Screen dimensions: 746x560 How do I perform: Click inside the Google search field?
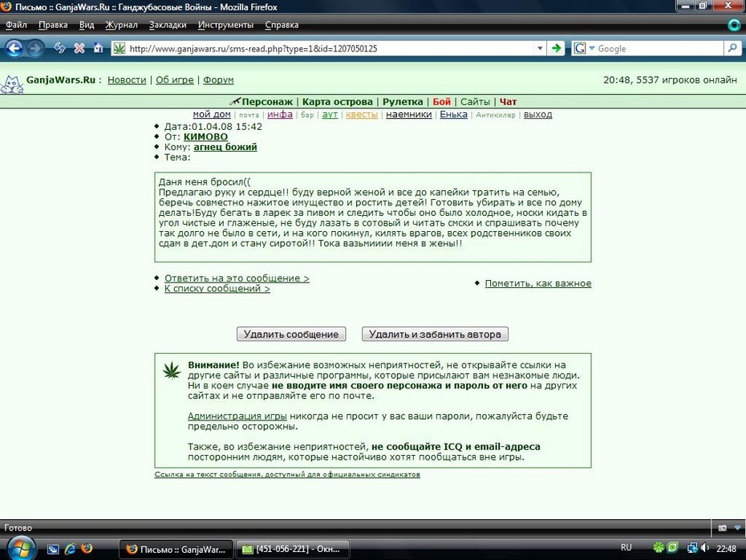point(659,48)
